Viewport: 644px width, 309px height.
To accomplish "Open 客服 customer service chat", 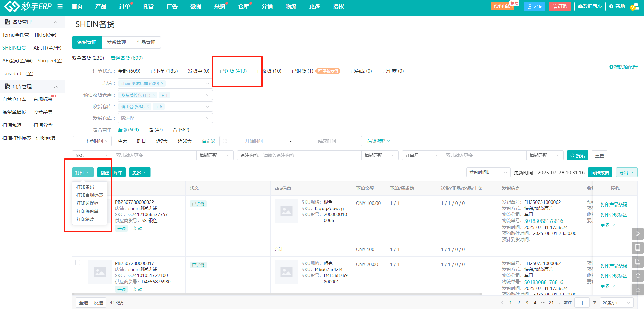I will [x=535, y=6].
